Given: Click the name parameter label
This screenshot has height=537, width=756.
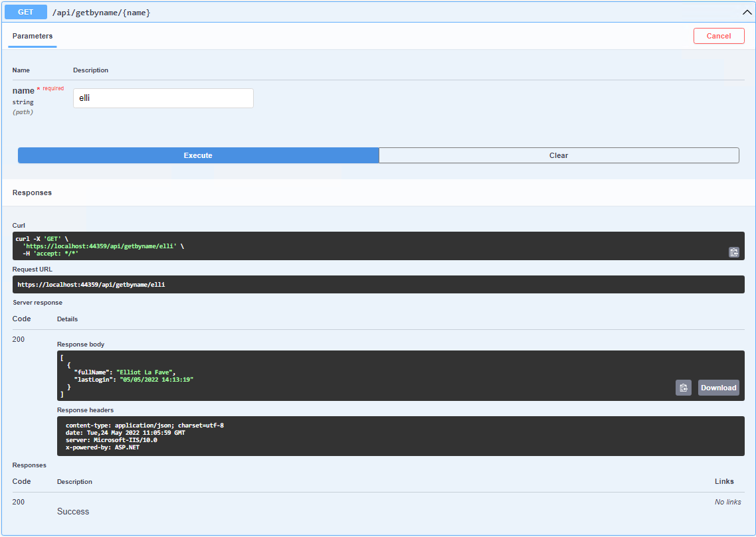Looking at the screenshot, I should tap(23, 90).
